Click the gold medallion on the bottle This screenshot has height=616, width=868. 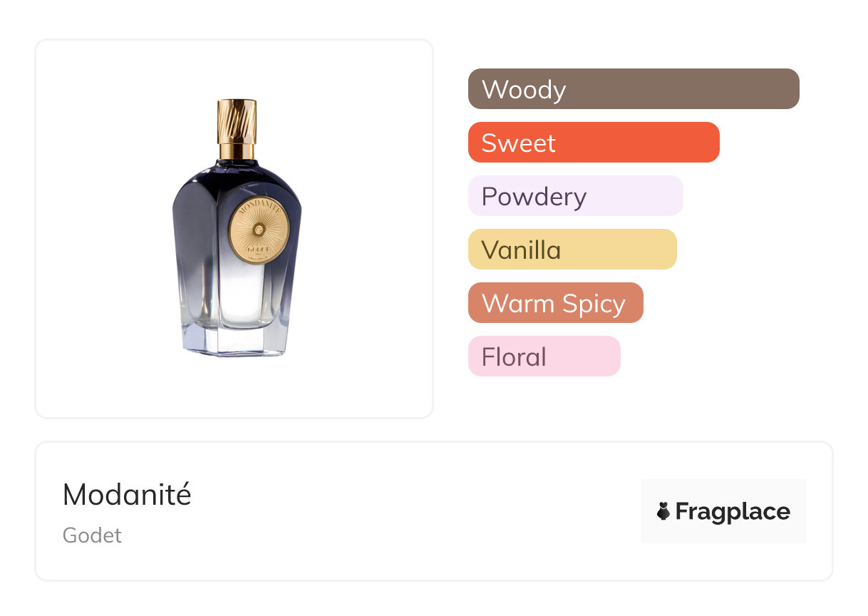(259, 229)
